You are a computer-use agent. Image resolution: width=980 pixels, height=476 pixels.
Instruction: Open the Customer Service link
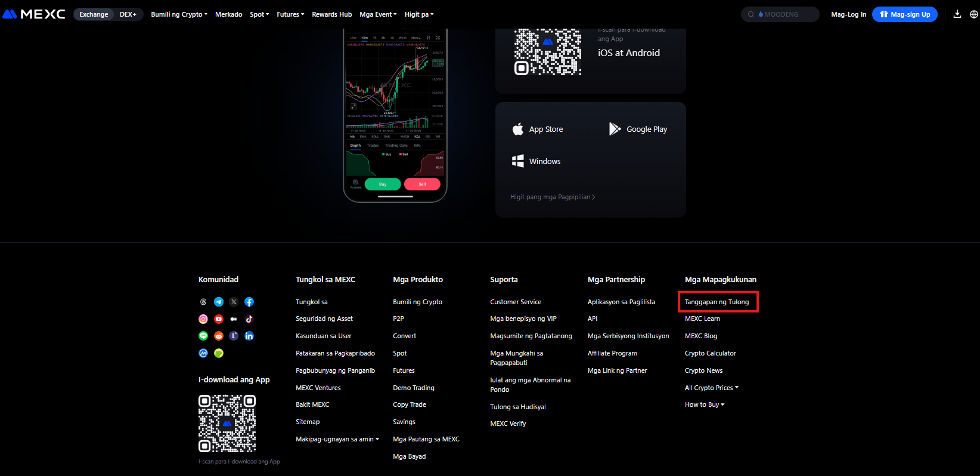pos(516,302)
